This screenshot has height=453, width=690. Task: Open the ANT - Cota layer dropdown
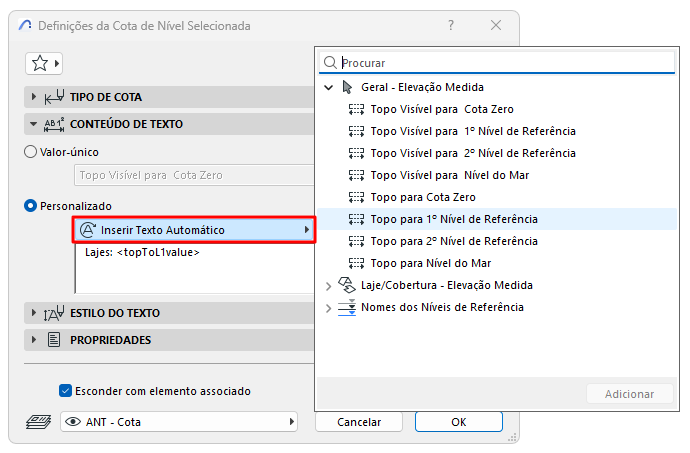[x=179, y=422]
